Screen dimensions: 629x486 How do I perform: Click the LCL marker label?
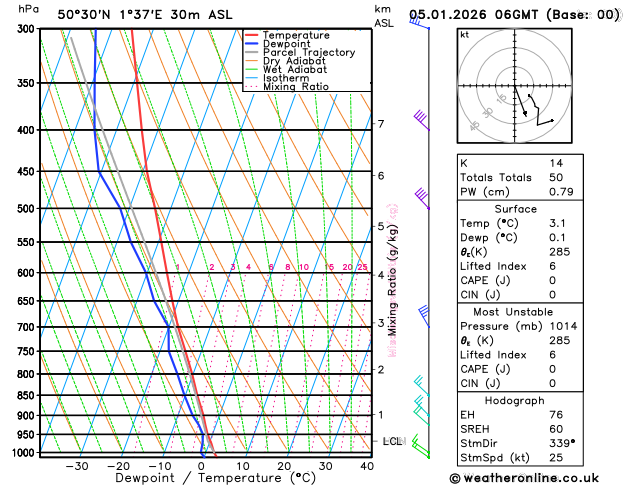tap(392, 441)
